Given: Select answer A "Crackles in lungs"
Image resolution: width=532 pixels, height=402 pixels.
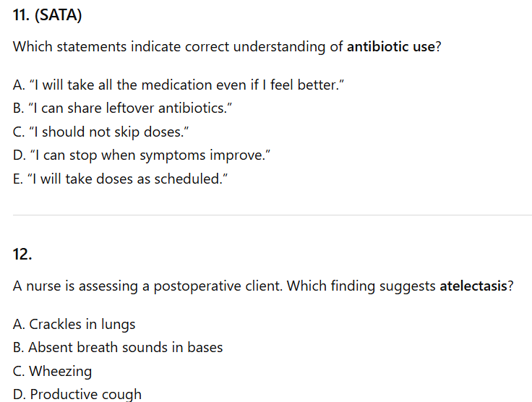Looking at the screenshot, I should coord(74,324).
